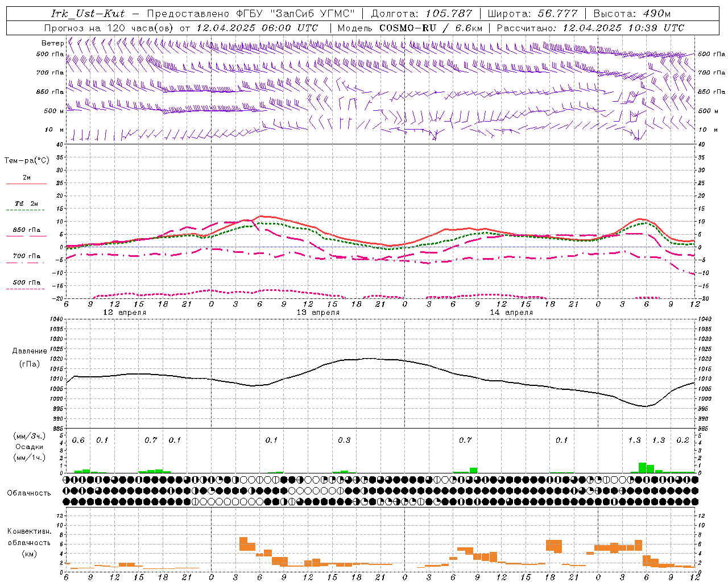Click the 0.2 precipitation total value

(x=682, y=440)
